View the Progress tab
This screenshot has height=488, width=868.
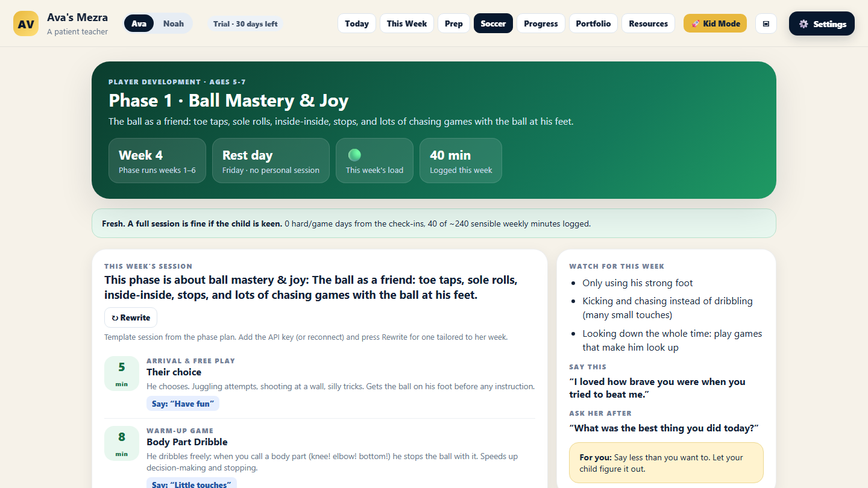point(541,23)
